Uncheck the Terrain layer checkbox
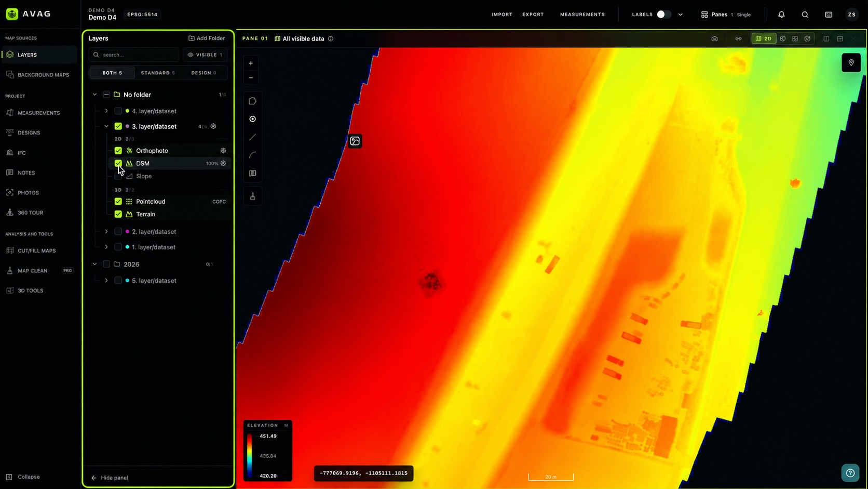Image resolution: width=868 pixels, height=489 pixels. pyautogui.click(x=118, y=214)
